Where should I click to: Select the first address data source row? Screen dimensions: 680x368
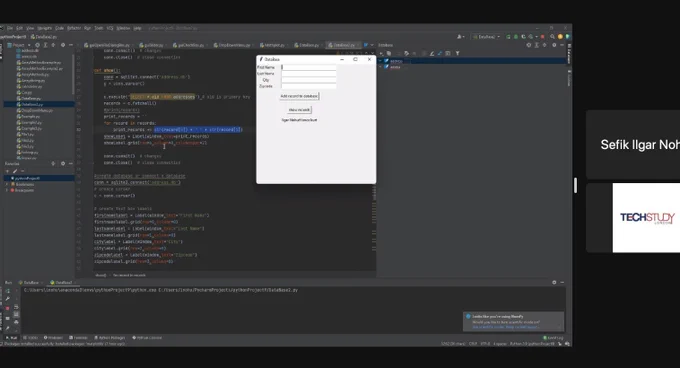[473, 61]
